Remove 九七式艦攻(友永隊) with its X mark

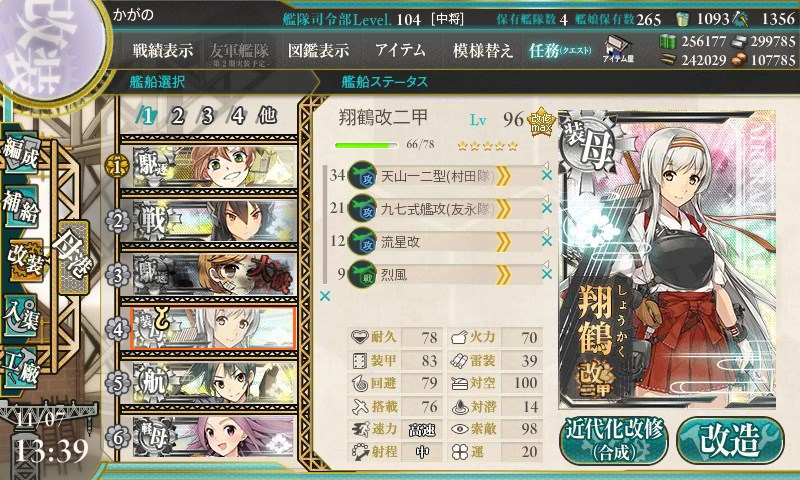point(546,208)
